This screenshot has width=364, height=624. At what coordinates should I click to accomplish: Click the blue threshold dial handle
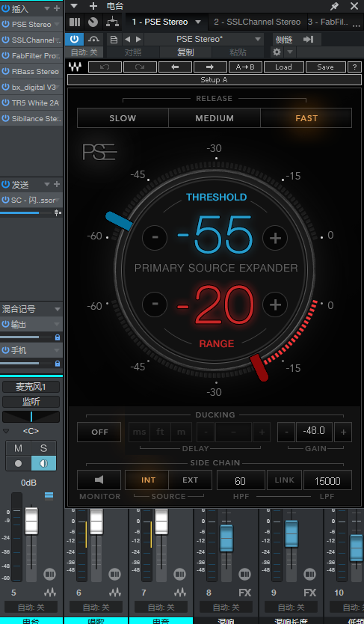click(x=119, y=221)
